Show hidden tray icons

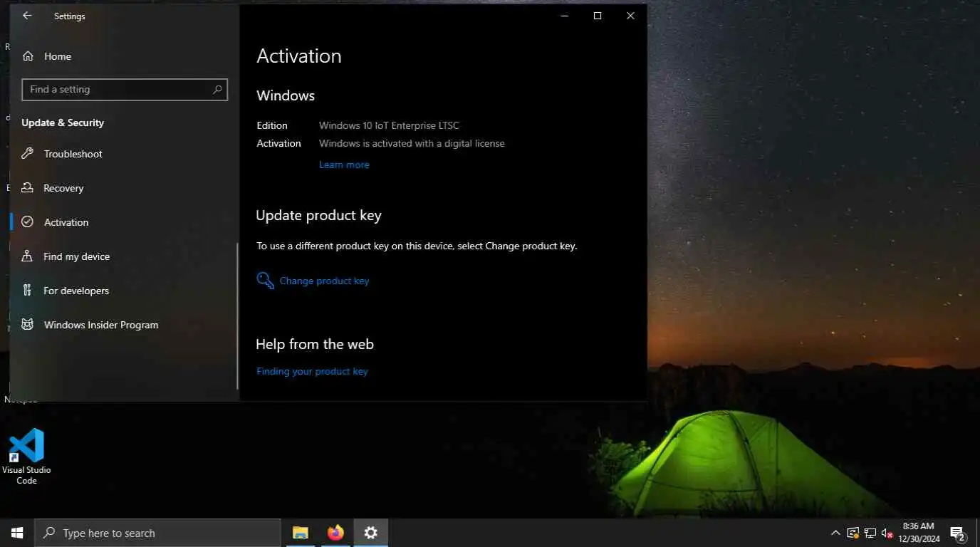[x=835, y=533]
